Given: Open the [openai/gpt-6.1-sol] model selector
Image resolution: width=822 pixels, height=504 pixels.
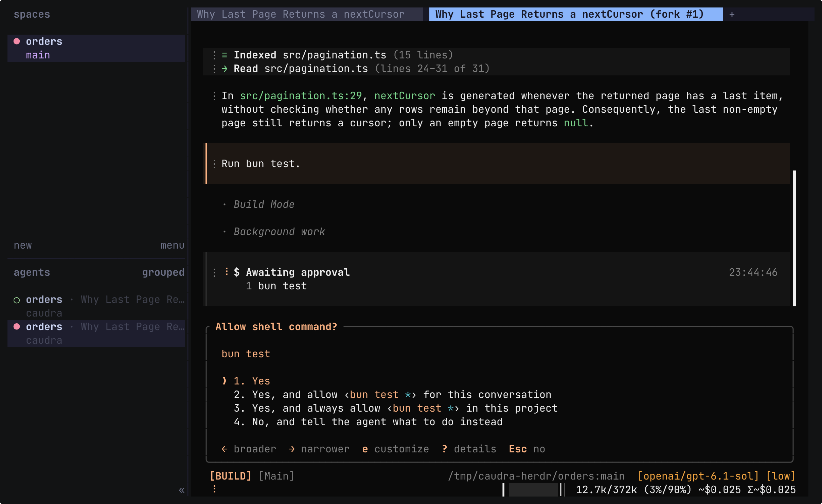Looking at the screenshot, I should pyautogui.click(x=698, y=476).
